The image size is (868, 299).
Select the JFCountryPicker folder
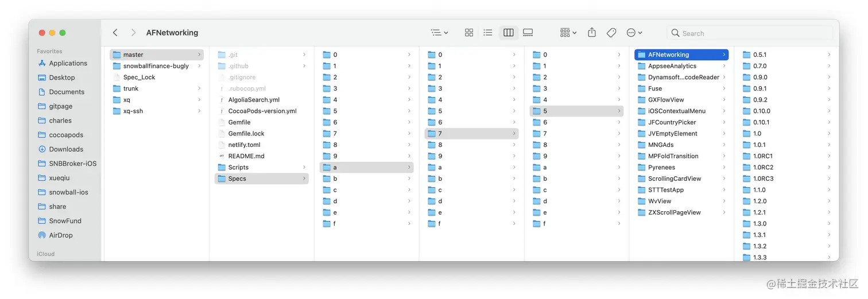[x=681, y=122]
